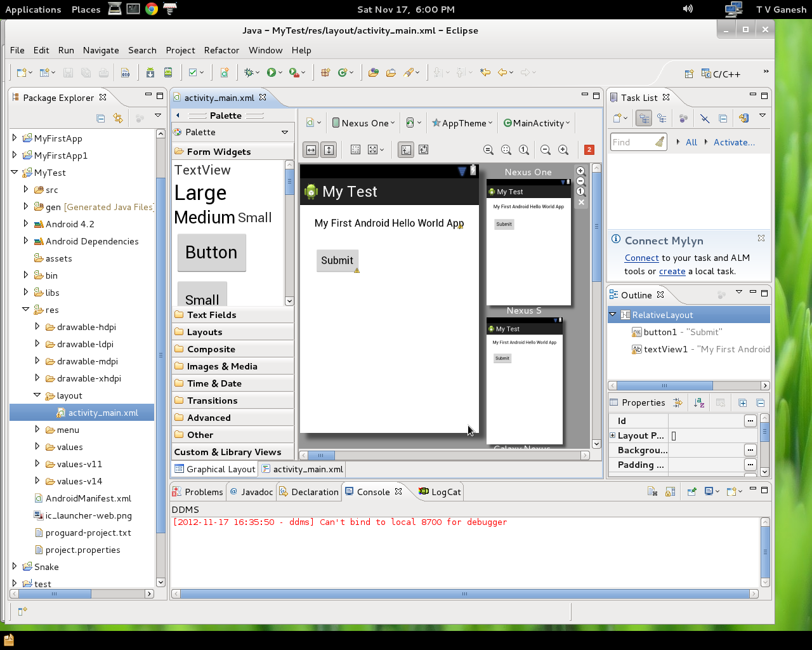Sort properties alphabetically in Properties panel
The width and height of the screenshot is (812, 650).
click(698, 402)
